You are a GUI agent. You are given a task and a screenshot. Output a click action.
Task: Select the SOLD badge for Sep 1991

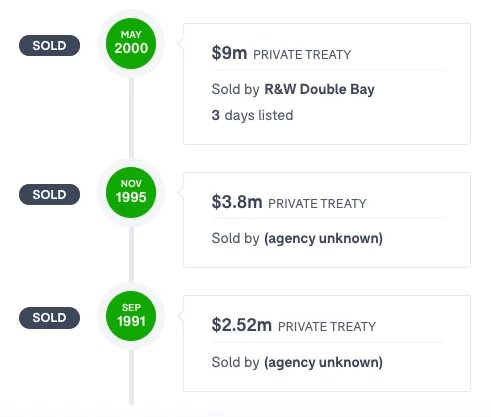[49, 318]
